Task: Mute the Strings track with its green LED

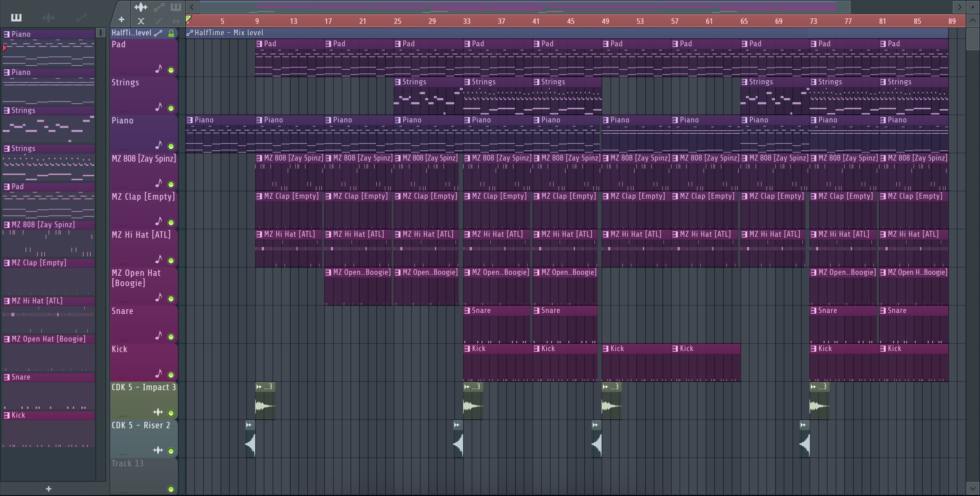Action: [171, 109]
